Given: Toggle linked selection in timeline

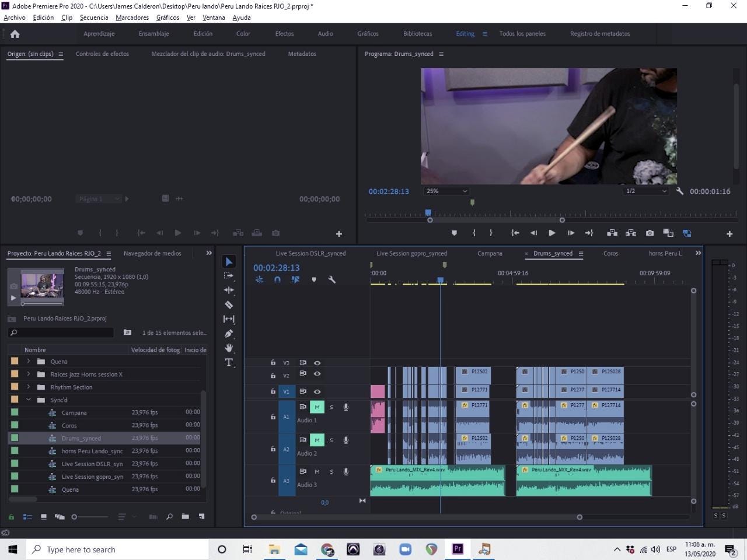Looking at the screenshot, I should [x=295, y=279].
